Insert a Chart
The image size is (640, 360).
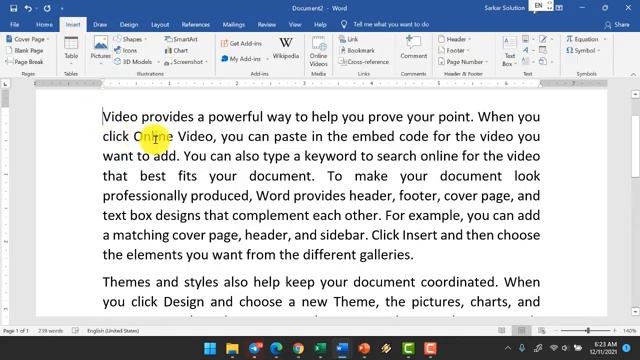(x=176, y=51)
